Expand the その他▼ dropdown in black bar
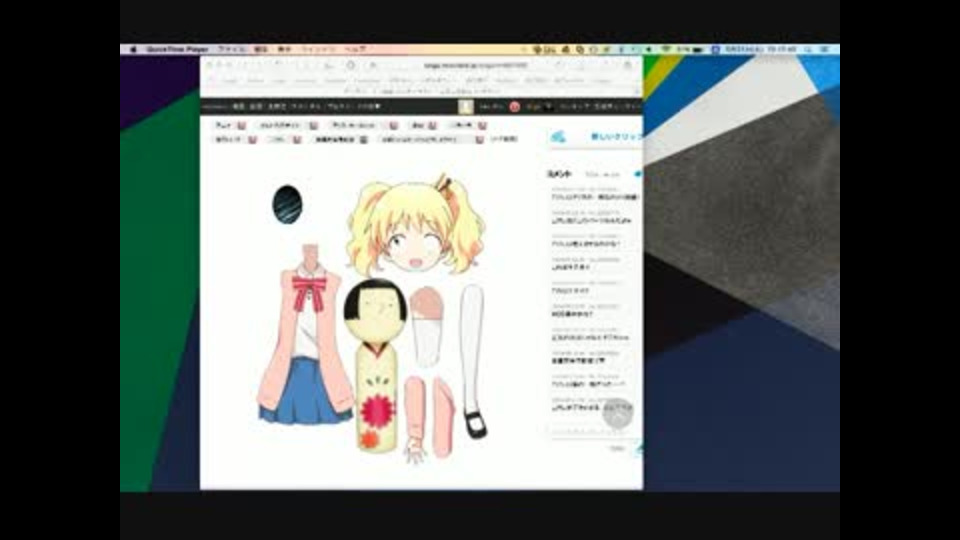 pos(369,107)
